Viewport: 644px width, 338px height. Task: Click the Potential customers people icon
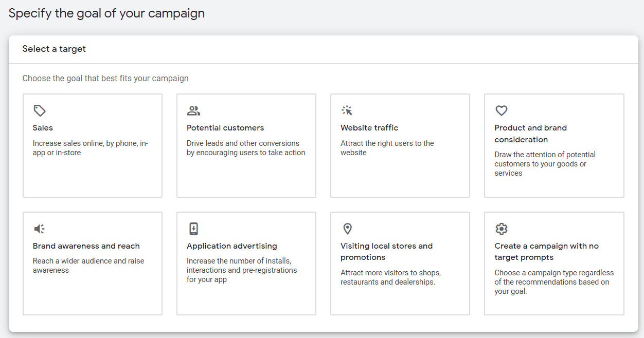pyautogui.click(x=193, y=110)
